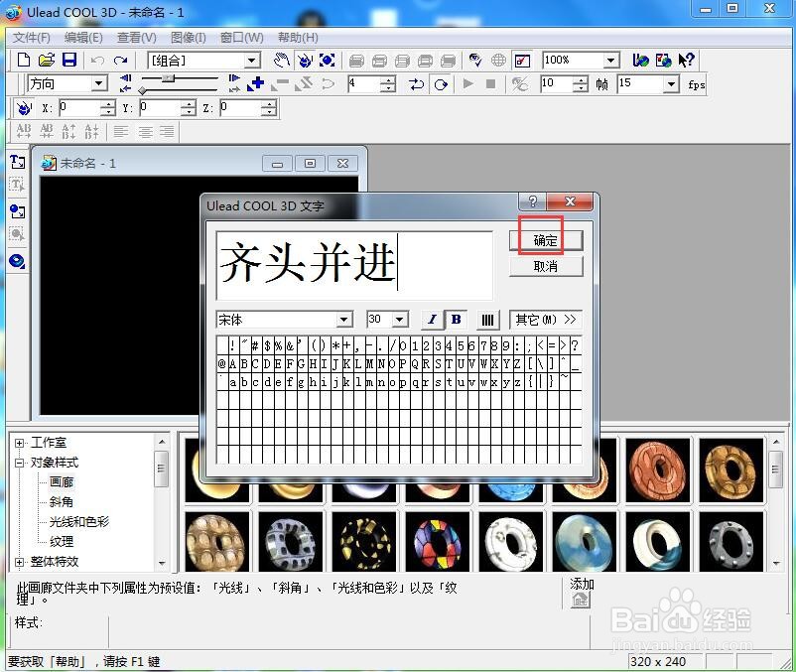Click the 其它(M) >> button

click(546, 320)
